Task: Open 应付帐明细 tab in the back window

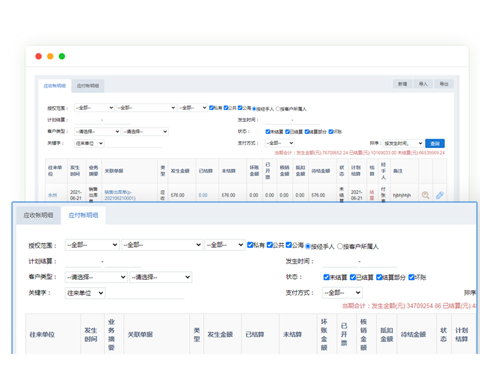Action: pyautogui.click(x=88, y=86)
